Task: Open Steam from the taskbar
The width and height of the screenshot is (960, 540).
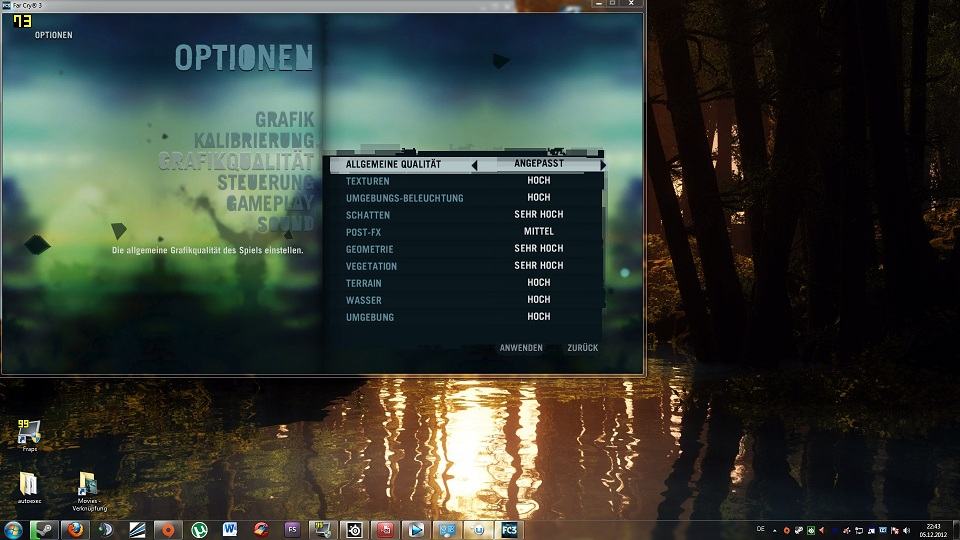Action: point(44,530)
